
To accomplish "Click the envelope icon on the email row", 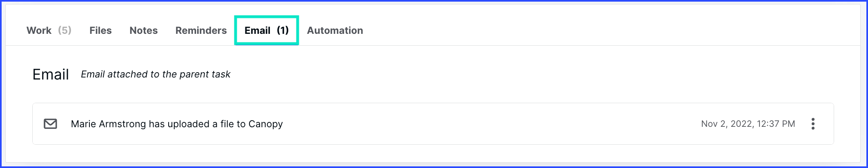I will click(x=50, y=124).
